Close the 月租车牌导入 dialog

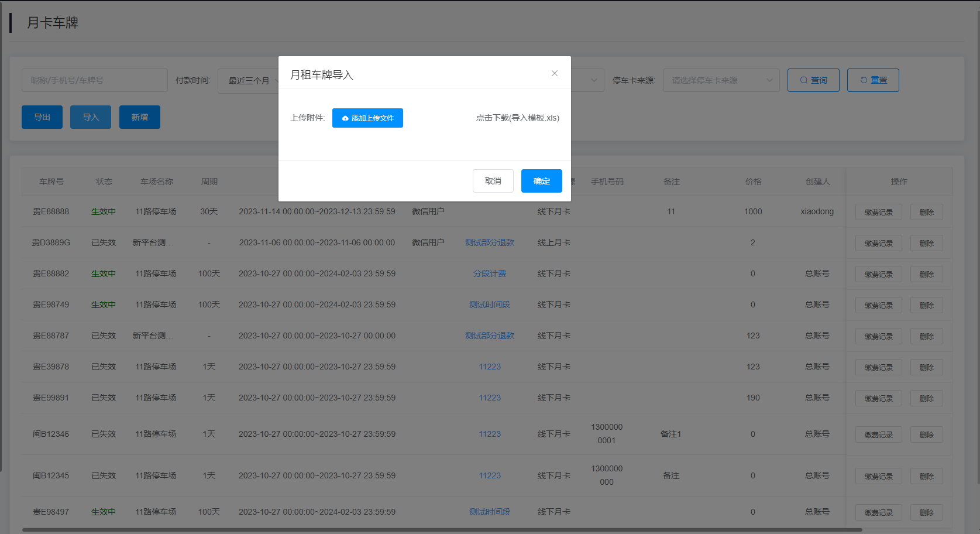(x=554, y=73)
